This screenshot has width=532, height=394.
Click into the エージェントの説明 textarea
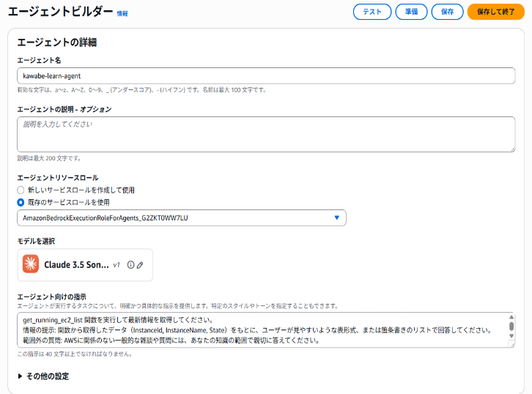(x=266, y=134)
